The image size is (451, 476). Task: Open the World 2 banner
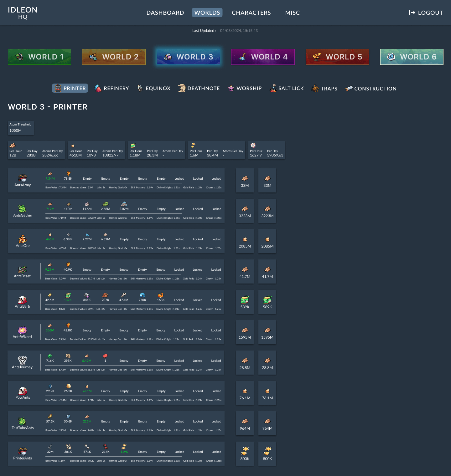114,57
